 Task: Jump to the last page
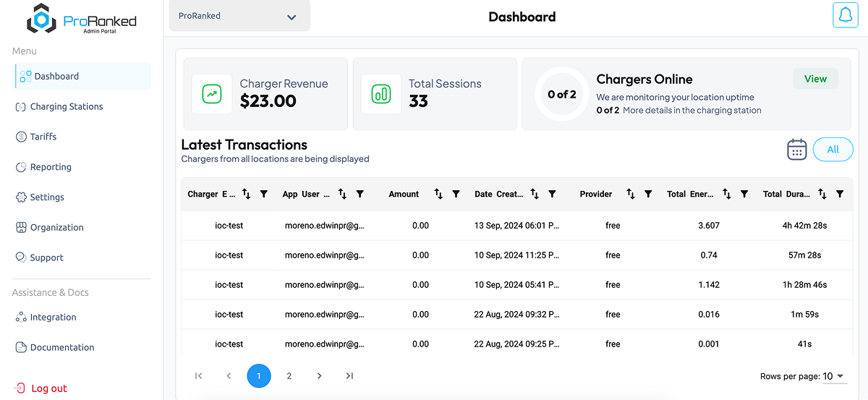tap(349, 376)
